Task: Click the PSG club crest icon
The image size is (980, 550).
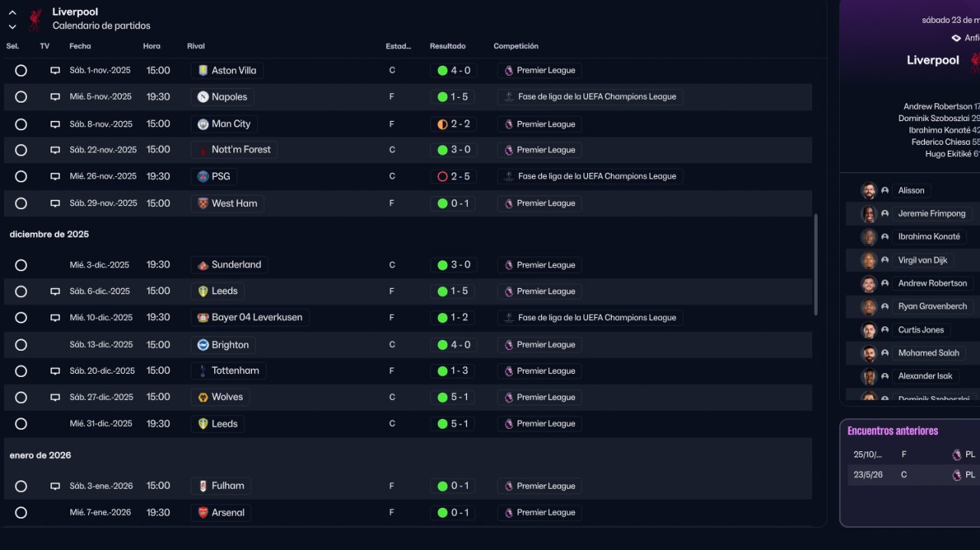Action: [203, 176]
